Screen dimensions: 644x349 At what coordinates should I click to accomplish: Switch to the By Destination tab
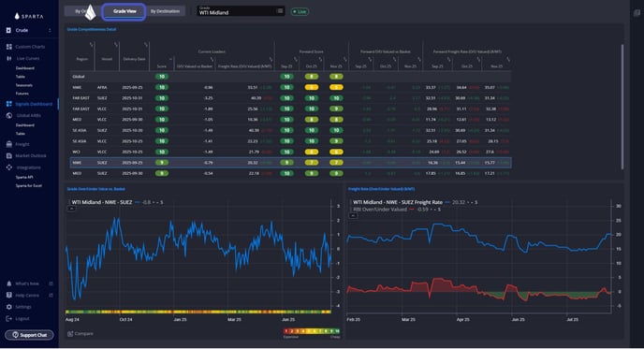pyautogui.click(x=165, y=11)
